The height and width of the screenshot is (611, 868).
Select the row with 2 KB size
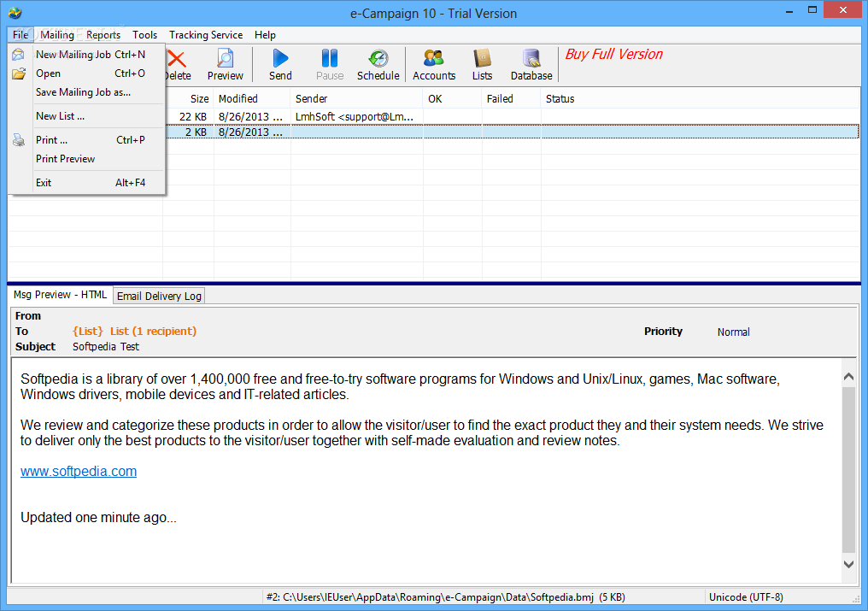click(511, 132)
